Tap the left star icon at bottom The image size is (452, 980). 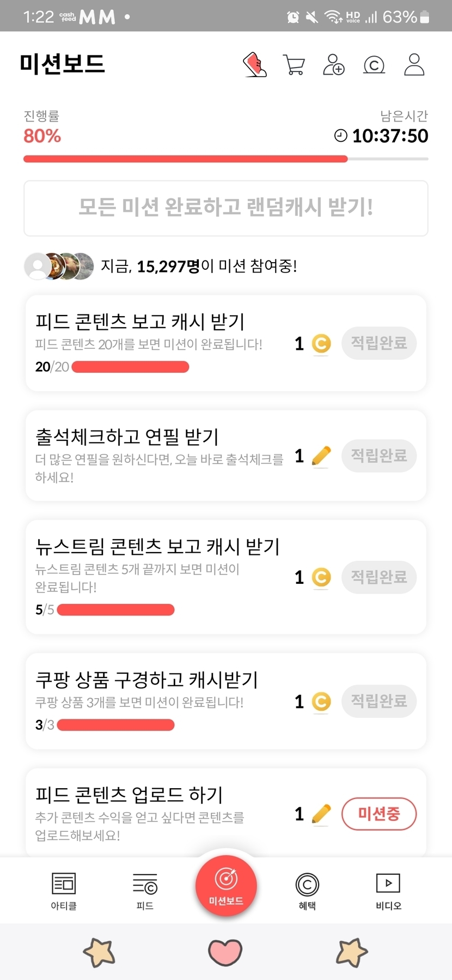(x=99, y=952)
